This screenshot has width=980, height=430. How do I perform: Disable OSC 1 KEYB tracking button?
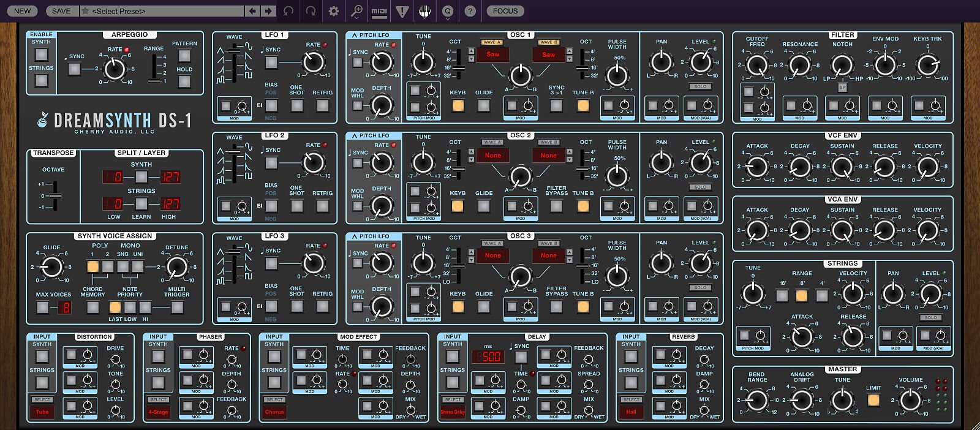(458, 105)
